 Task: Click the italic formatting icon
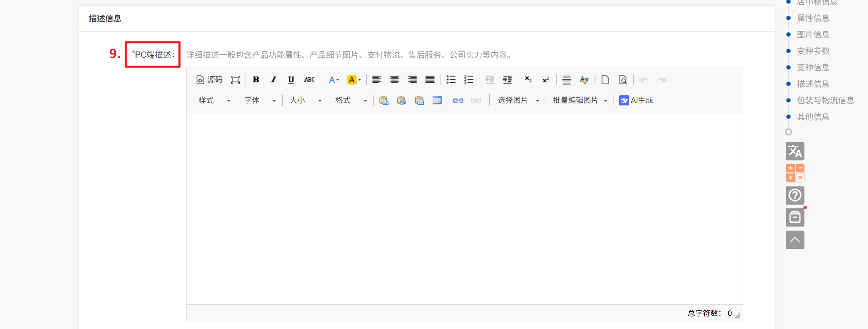coord(273,80)
